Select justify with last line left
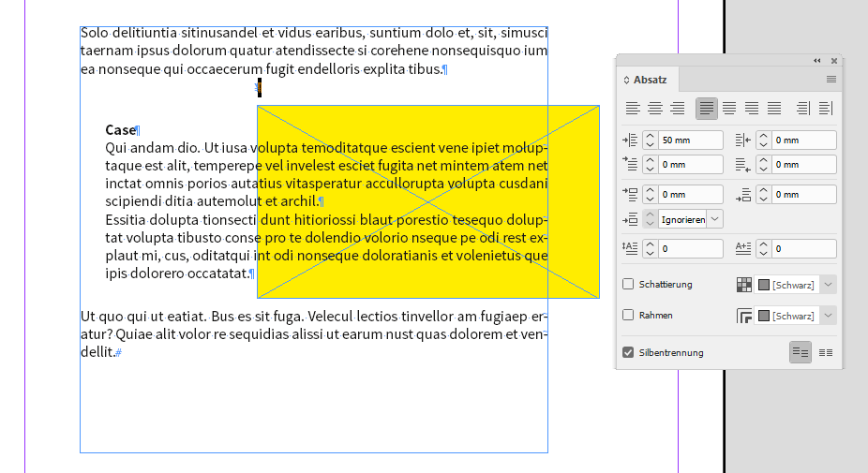 707,109
